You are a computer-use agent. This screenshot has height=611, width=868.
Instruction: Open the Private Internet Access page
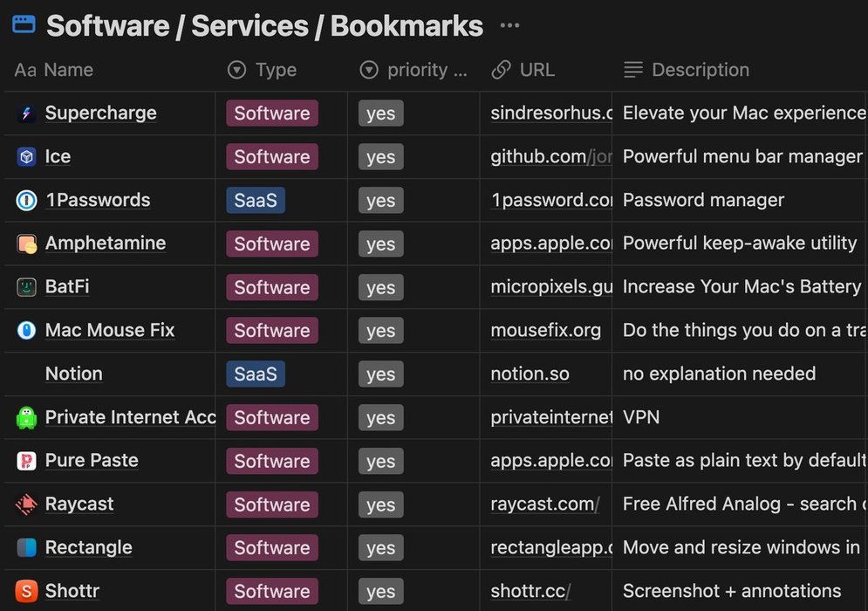130,417
